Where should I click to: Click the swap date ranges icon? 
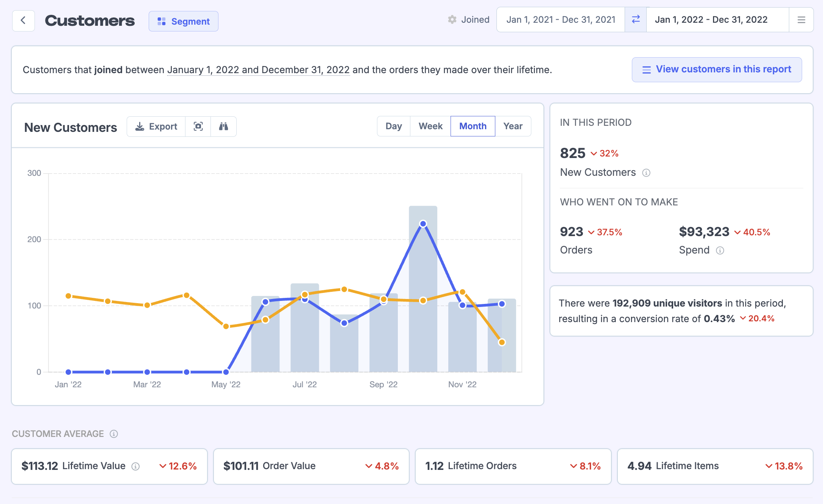636,20
